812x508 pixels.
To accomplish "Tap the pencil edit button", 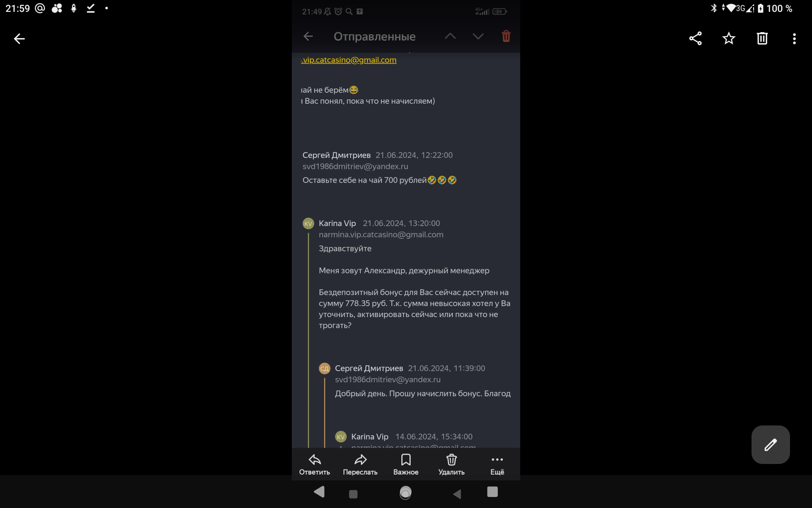I will pos(771,444).
